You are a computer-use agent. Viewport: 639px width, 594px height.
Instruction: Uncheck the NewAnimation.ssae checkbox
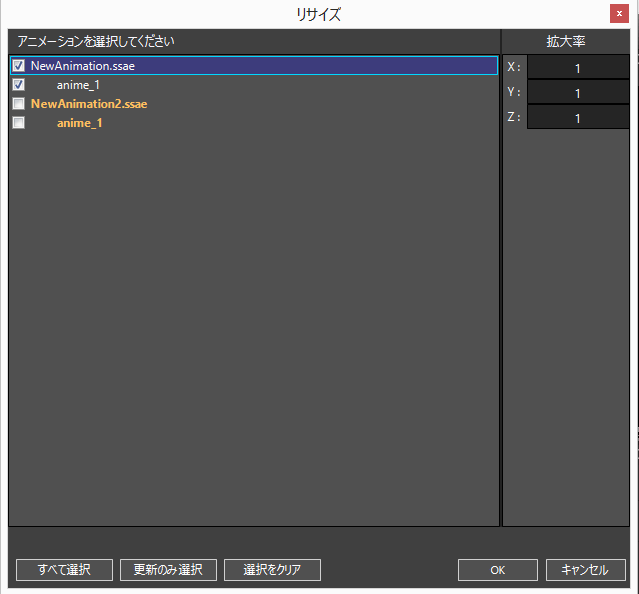(18, 66)
